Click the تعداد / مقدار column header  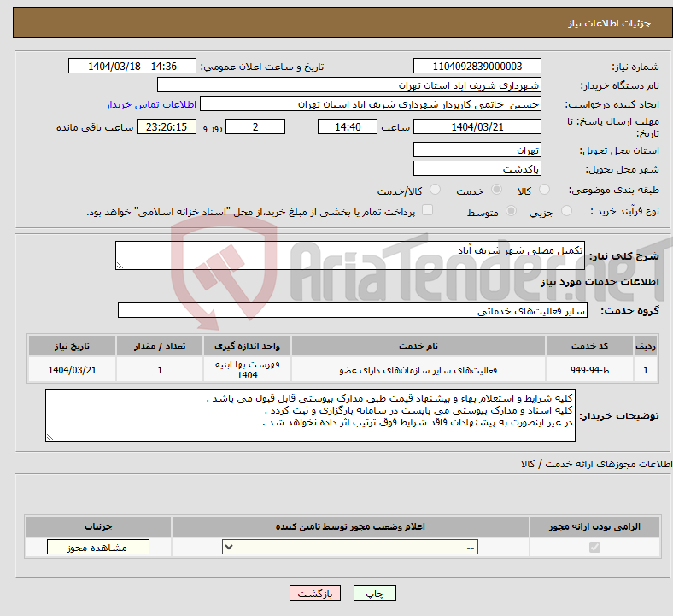click(x=159, y=346)
